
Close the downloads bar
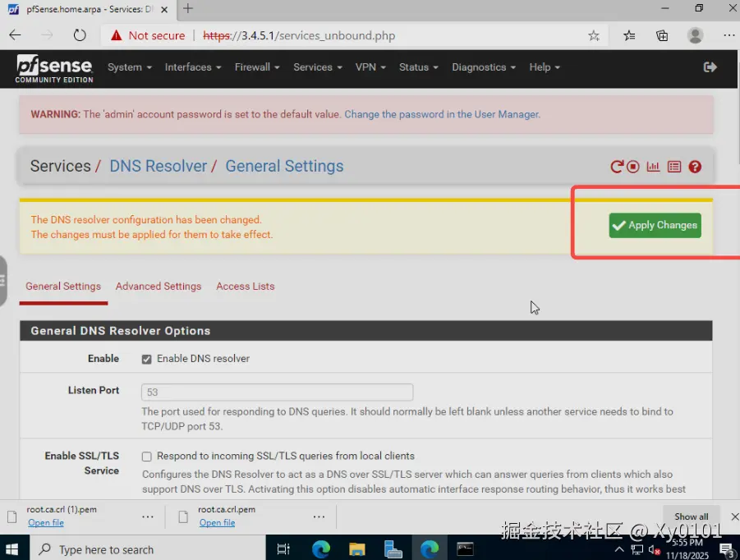pos(734,516)
